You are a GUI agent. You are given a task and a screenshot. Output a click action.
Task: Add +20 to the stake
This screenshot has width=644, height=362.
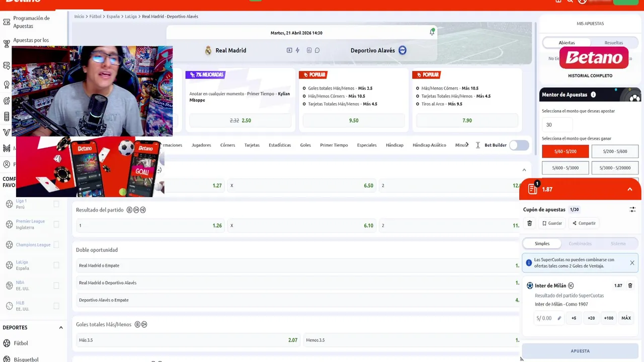(591, 318)
